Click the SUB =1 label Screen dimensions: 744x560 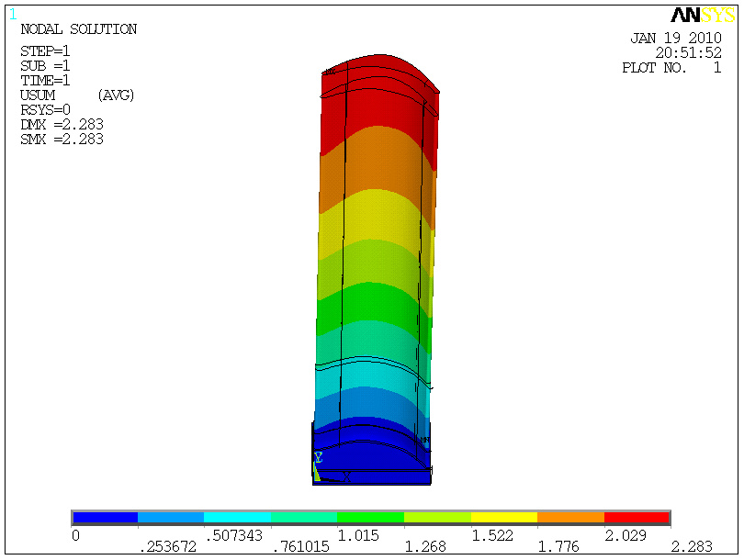(45, 66)
